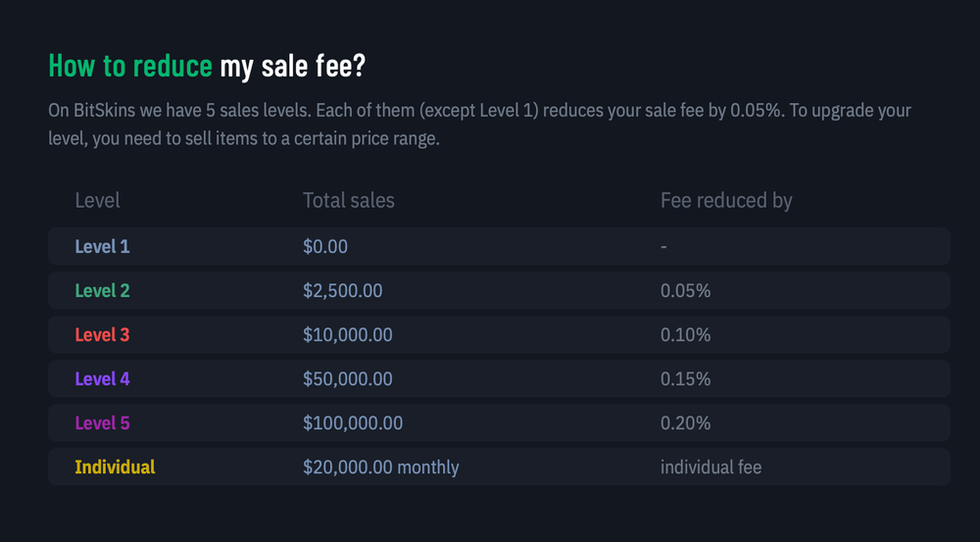Click the 0.05% fee reduction value
Viewport: 980px width, 542px height.
click(685, 291)
